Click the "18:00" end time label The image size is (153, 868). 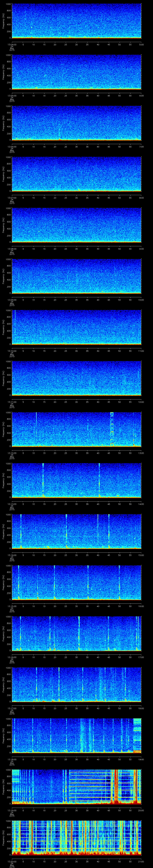click(x=141, y=708)
